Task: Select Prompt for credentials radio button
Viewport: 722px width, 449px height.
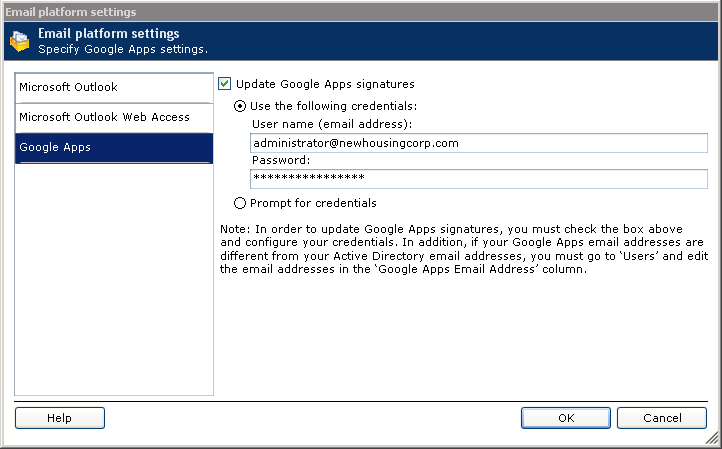Action: pos(240,203)
